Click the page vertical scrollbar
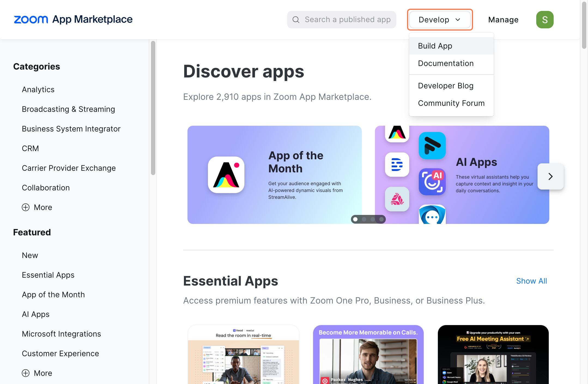This screenshot has width=588, height=384. click(x=584, y=25)
